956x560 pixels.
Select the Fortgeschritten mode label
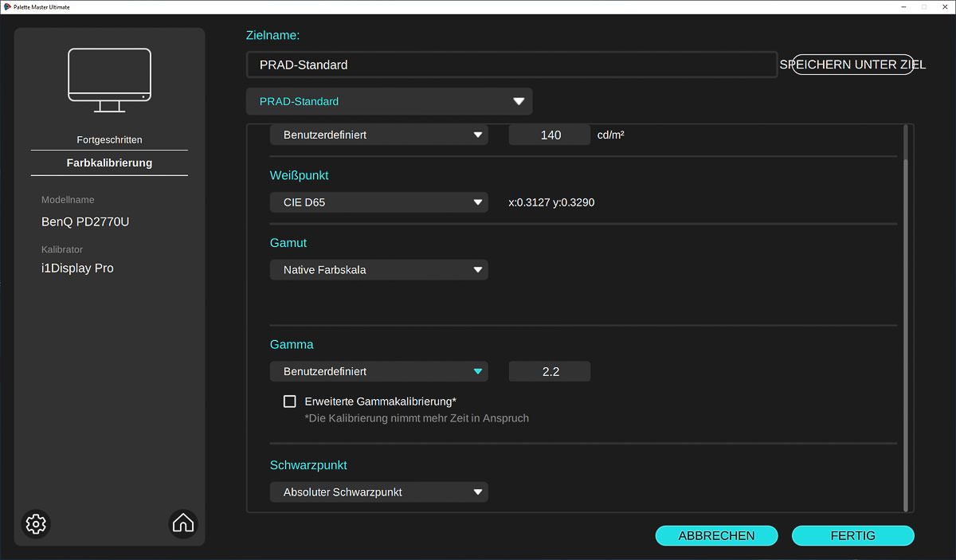coord(109,139)
